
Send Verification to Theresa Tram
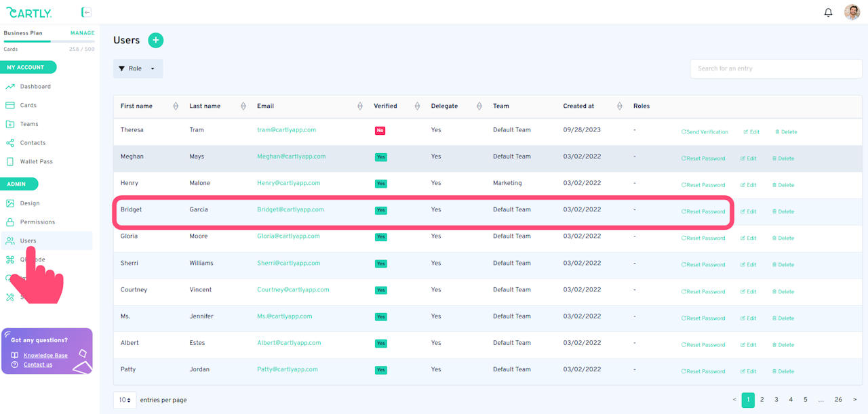point(705,132)
